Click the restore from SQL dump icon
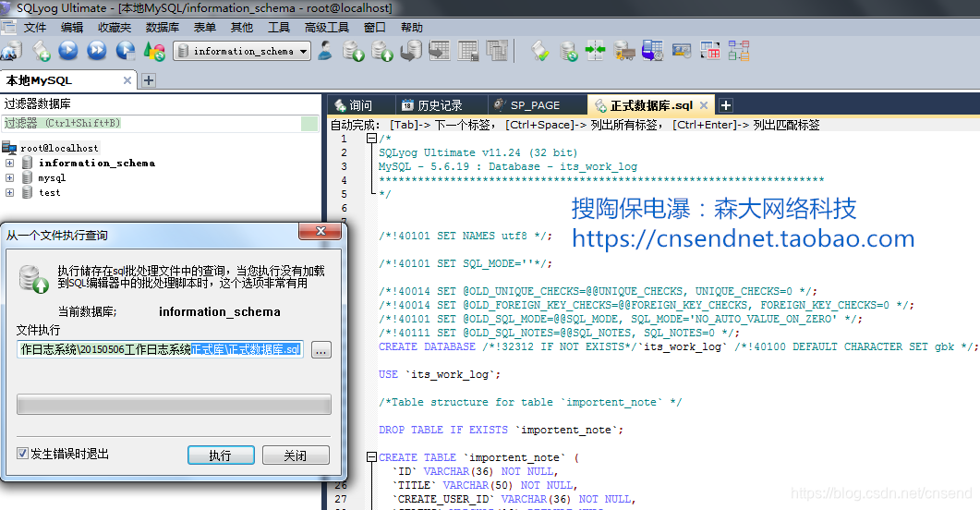980x510 pixels. [x=411, y=51]
